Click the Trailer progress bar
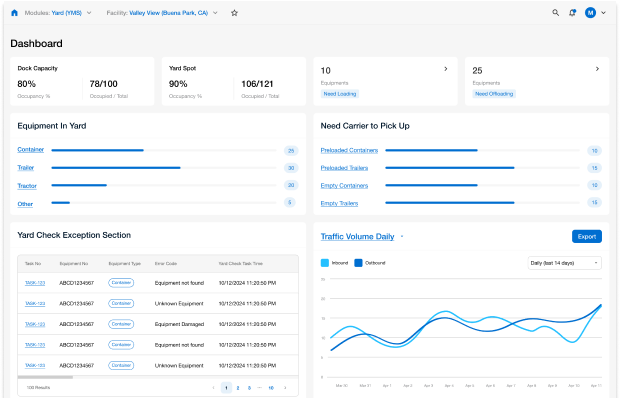620x399 pixels. tap(164, 168)
